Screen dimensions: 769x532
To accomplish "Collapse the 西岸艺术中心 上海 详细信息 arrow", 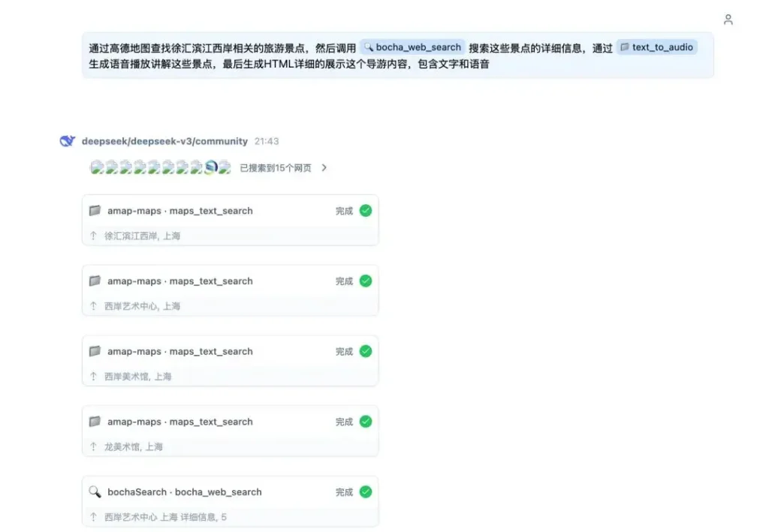I will click(93, 517).
